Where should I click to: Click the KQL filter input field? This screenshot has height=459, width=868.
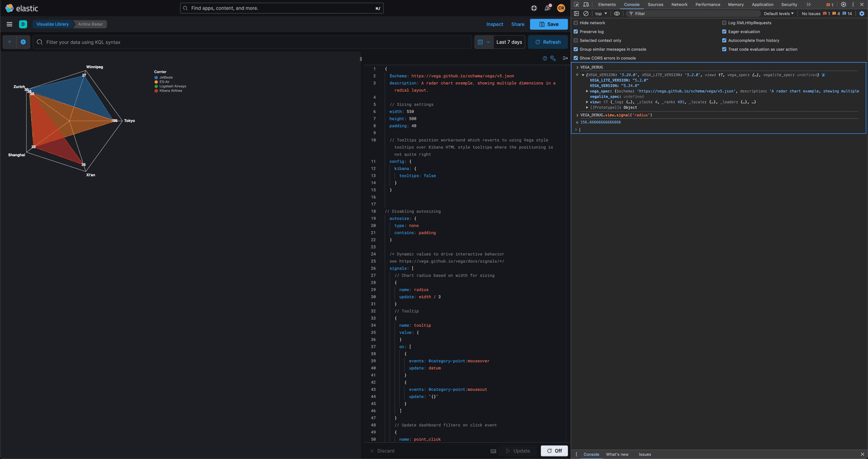point(181,42)
